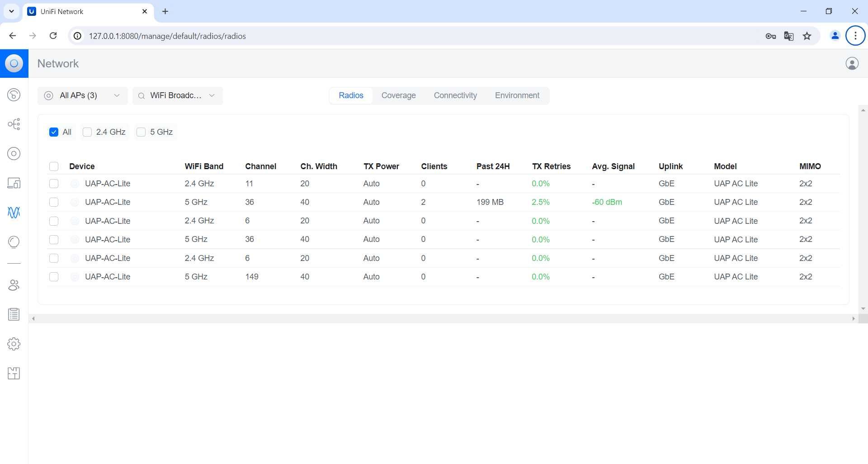Uncheck the All band filter checkbox
The image size is (868, 464).
(54, 132)
